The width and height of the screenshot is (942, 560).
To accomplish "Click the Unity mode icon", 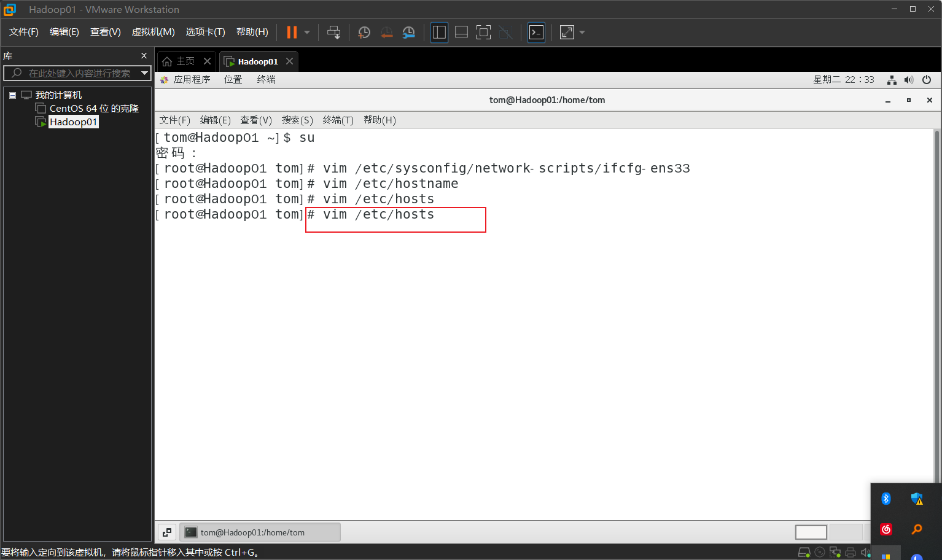I will (x=505, y=33).
